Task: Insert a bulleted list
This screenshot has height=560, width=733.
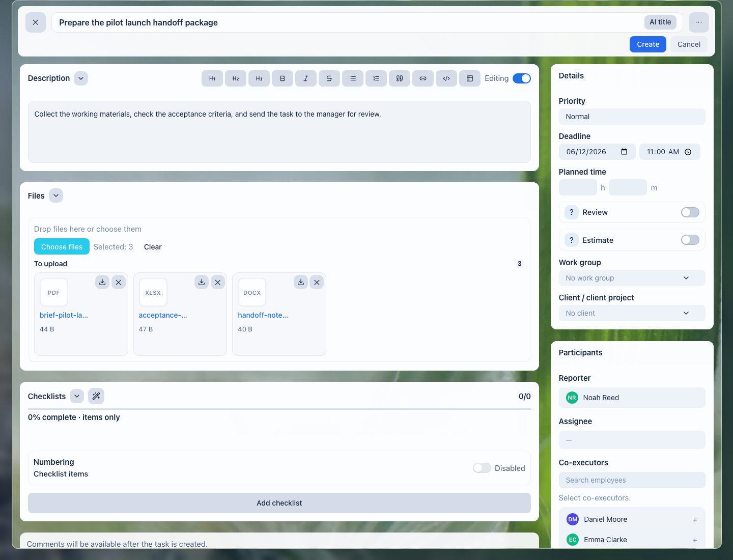Action: (x=353, y=78)
